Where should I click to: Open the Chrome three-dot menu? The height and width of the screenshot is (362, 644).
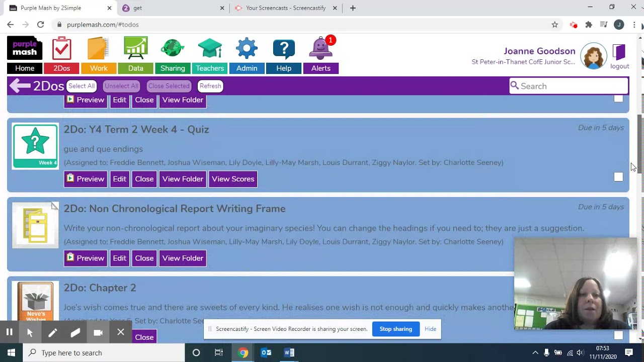(634, 25)
